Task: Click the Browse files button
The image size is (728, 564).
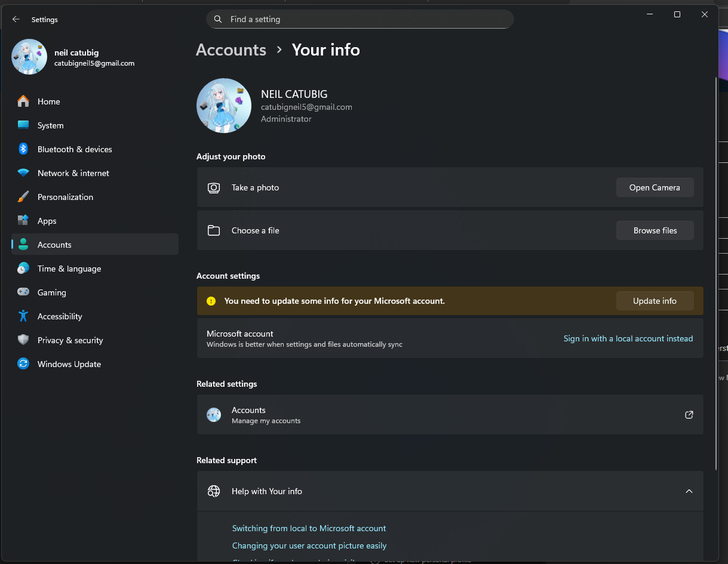Action: (655, 230)
